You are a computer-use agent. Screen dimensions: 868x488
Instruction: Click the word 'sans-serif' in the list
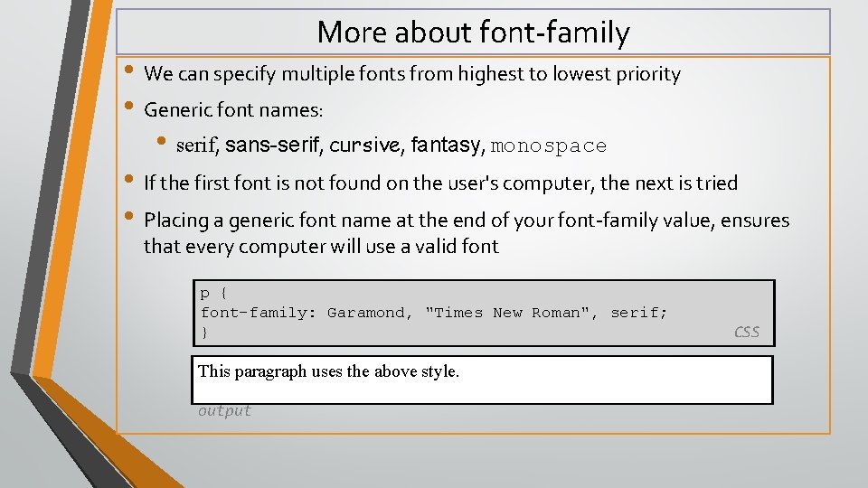tap(273, 145)
